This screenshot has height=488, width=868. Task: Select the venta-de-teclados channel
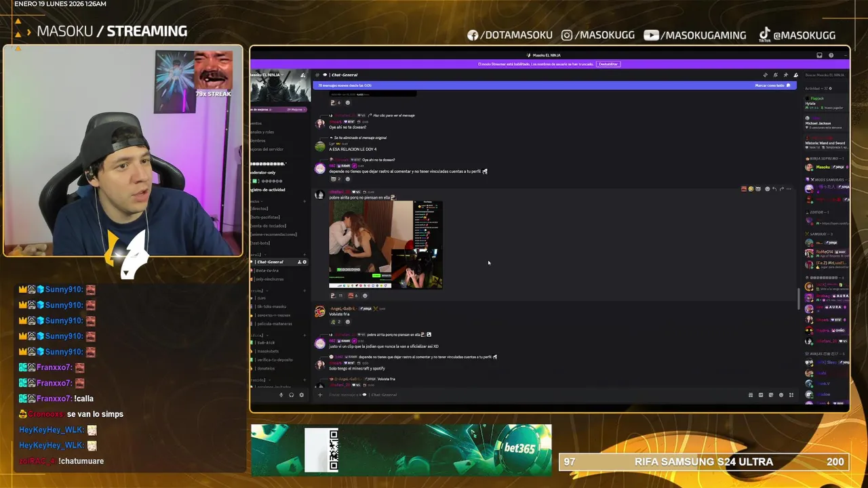coord(268,226)
